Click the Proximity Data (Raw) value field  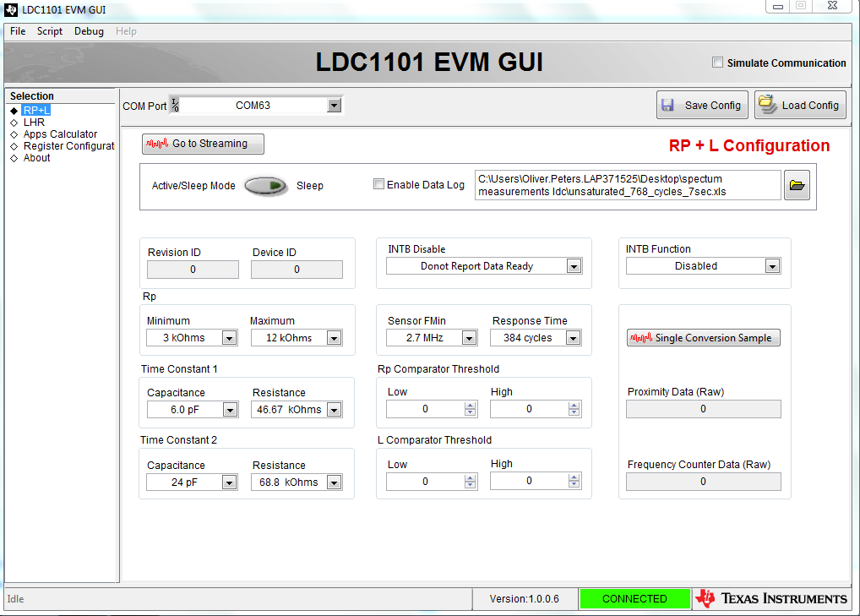tap(704, 409)
